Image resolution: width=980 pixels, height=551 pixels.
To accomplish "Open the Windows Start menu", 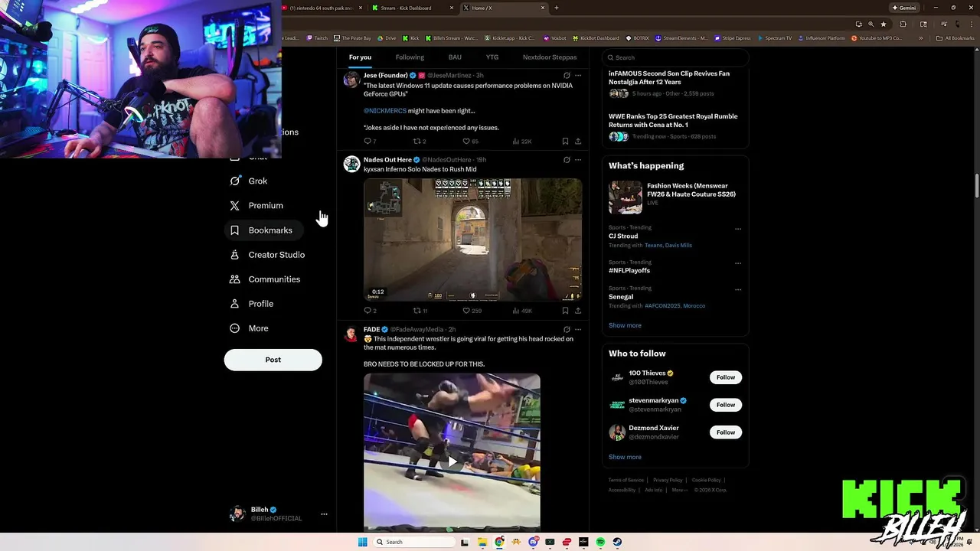I will click(x=362, y=542).
